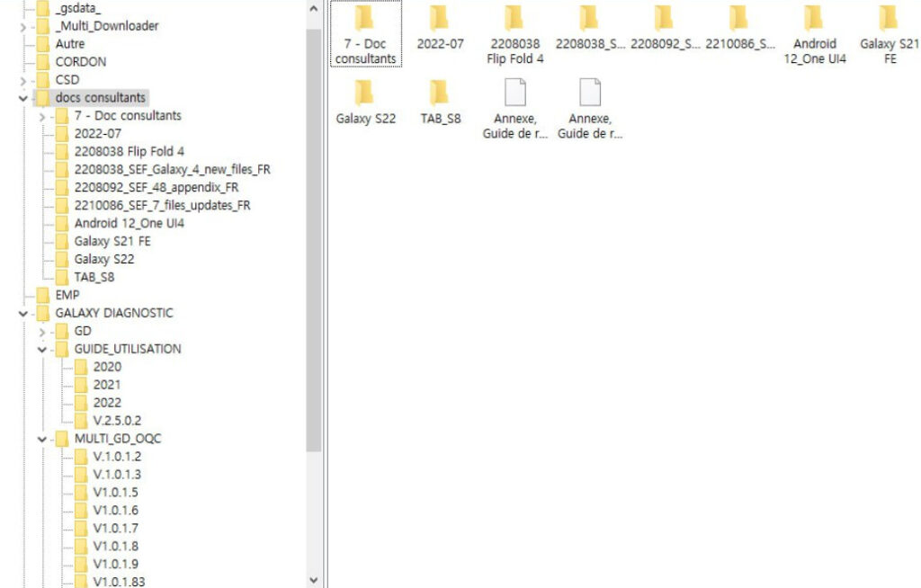Open the Android 12_One UI4 folder icon in the file pane
Image resolution: width=921 pixels, height=588 pixels.
coord(814,19)
